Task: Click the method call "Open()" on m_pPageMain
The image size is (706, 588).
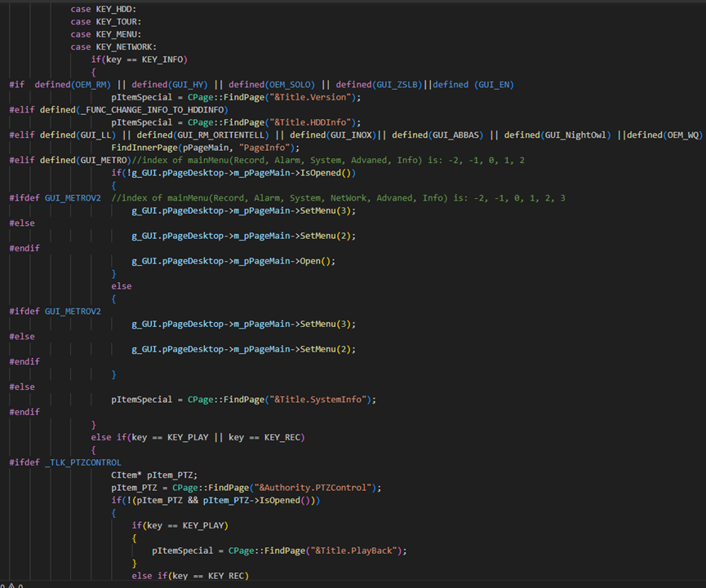Action: tap(315, 261)
